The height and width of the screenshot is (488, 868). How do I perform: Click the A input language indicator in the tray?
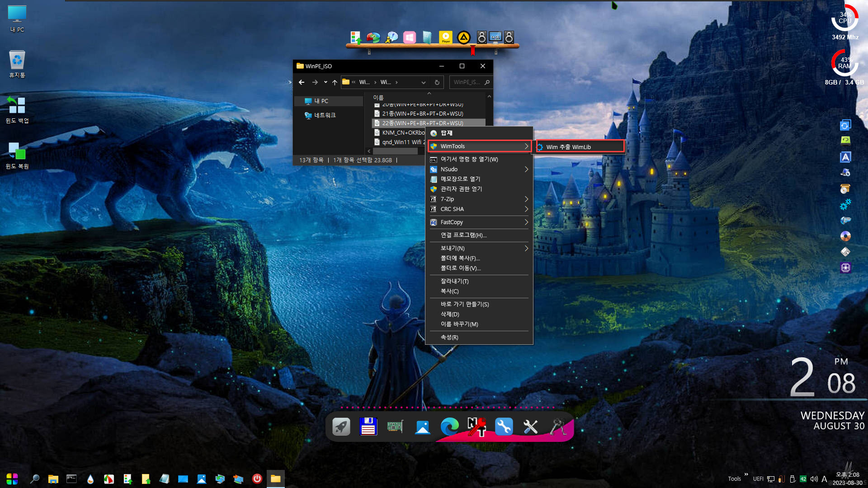click(x=824, y=479)
